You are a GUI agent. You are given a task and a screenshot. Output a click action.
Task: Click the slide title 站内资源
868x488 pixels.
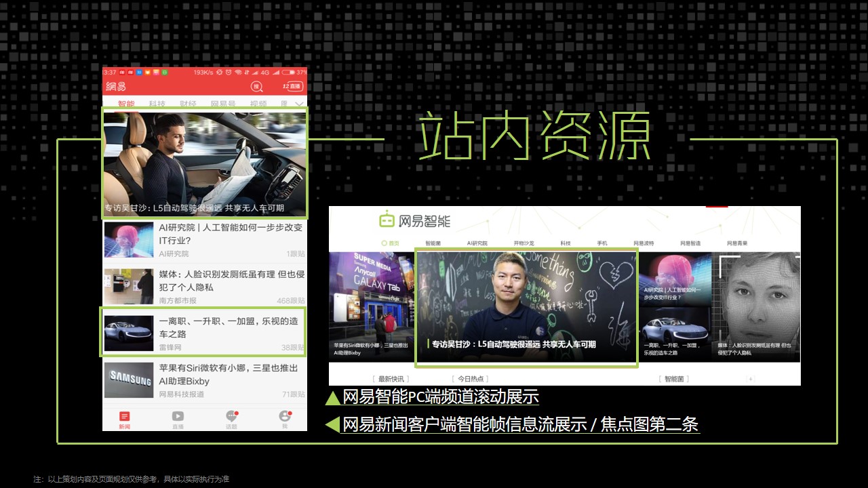(534, 138)
